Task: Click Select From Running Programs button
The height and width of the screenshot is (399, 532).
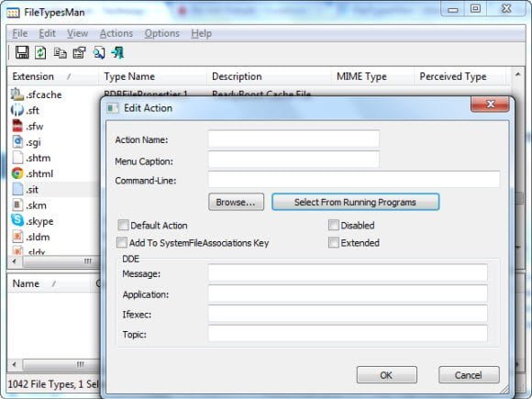Action: tap(355, 202)
